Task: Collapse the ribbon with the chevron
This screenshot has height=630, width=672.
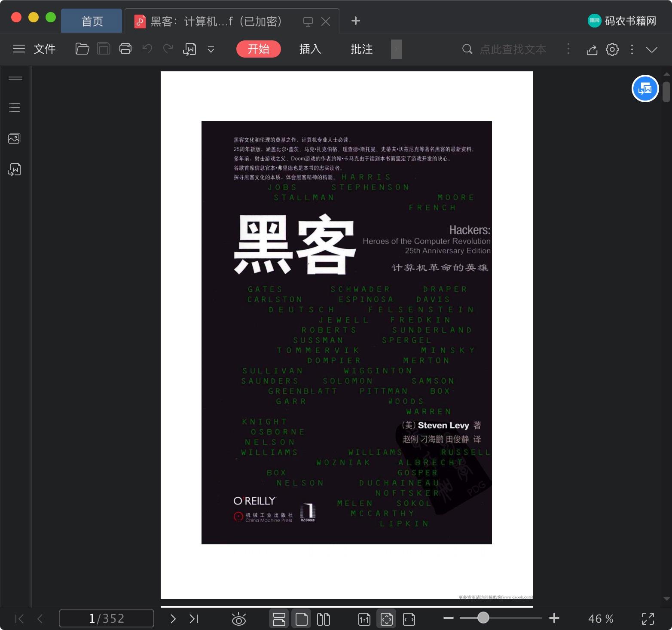Action: coord(652,50)
